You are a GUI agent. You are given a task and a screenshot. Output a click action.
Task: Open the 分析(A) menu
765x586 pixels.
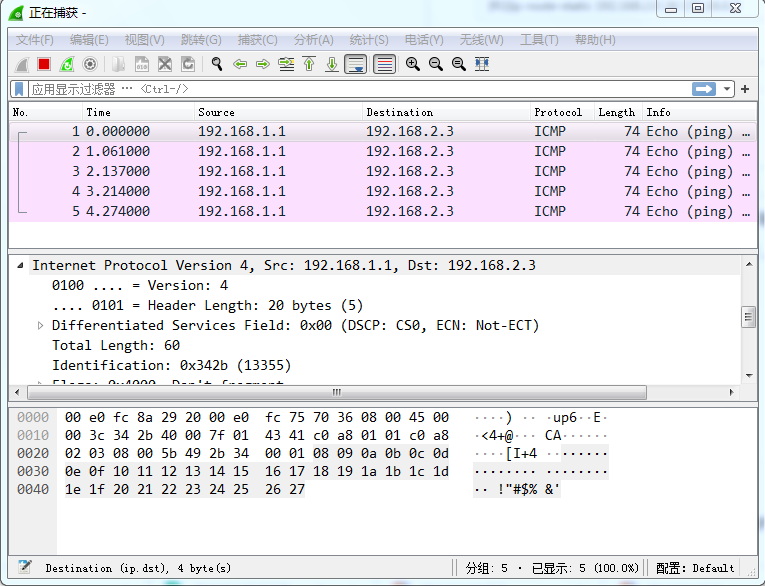pos(314,40)
